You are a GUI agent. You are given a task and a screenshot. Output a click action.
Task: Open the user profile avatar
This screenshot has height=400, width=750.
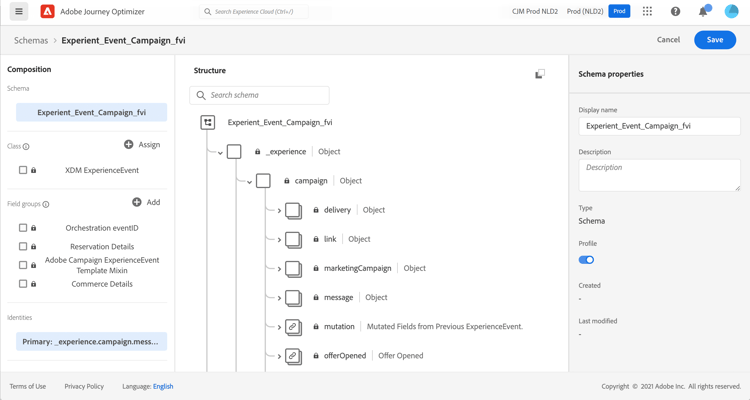point(731,12)
